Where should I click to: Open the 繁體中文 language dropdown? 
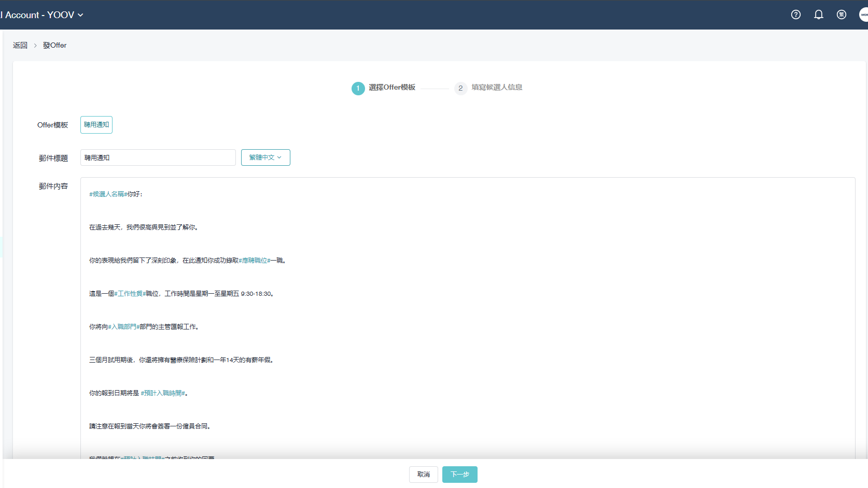point(265,157)
